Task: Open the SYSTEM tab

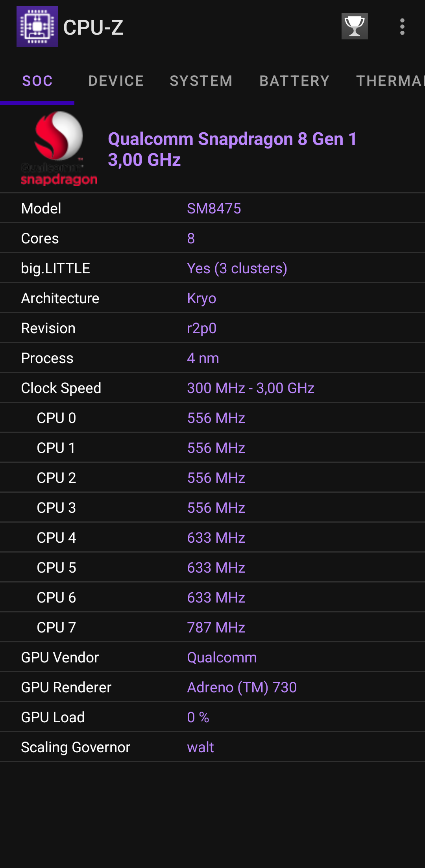Action: [x=201, y=81]
